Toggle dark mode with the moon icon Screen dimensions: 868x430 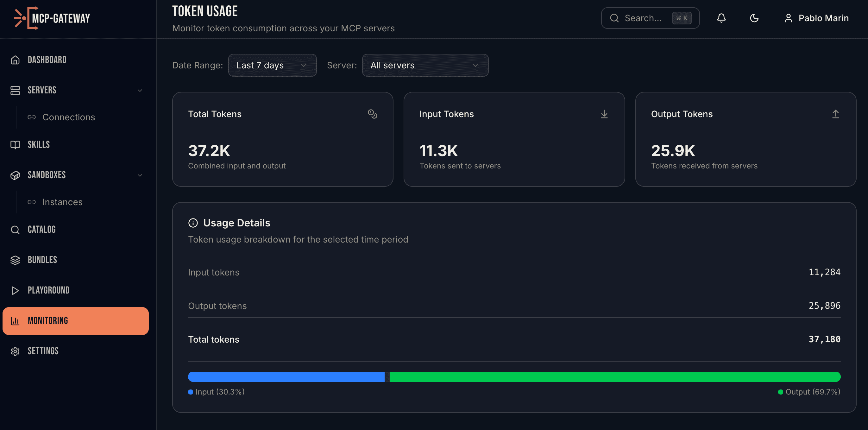click(x=754, y=18)
